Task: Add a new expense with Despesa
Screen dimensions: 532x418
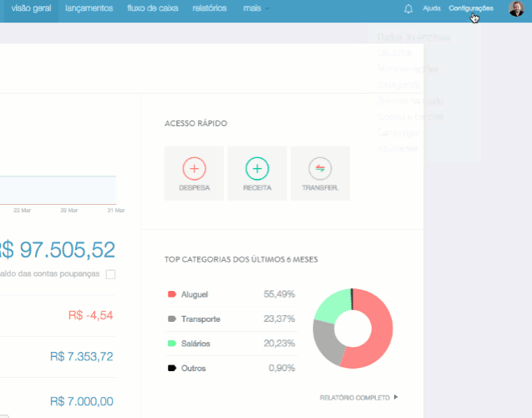Action: [x=194, y=173]
